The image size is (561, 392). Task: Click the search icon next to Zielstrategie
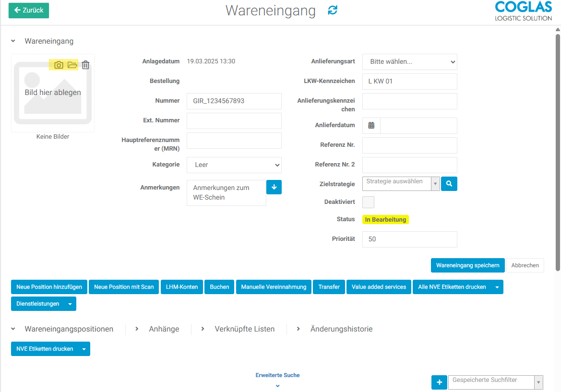pos(449,183)
